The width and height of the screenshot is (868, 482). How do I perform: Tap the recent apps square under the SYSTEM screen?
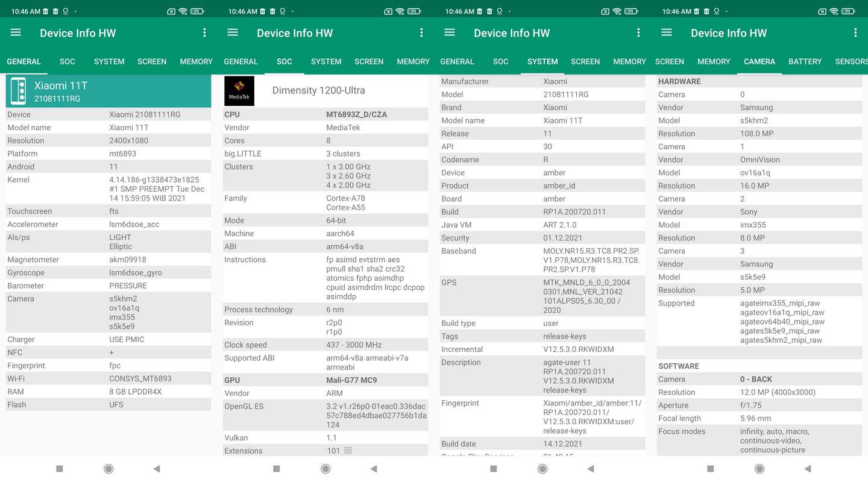[494, 469]
